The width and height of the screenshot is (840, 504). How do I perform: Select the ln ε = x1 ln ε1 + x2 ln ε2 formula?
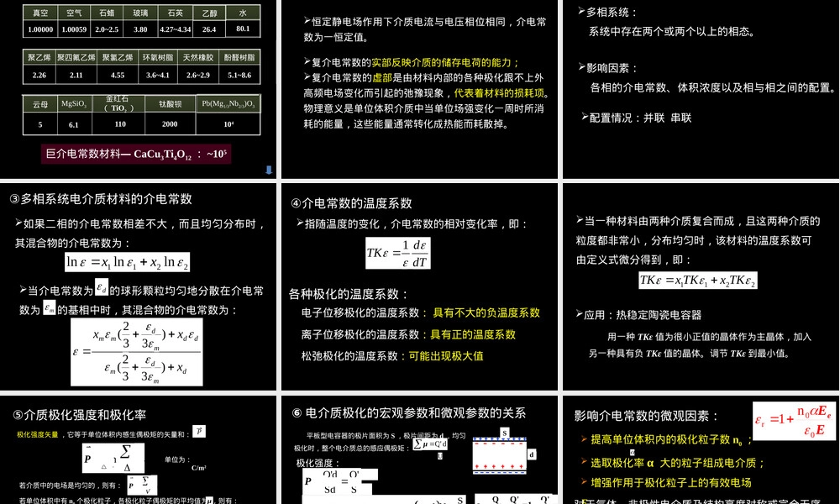click(127, 262)
